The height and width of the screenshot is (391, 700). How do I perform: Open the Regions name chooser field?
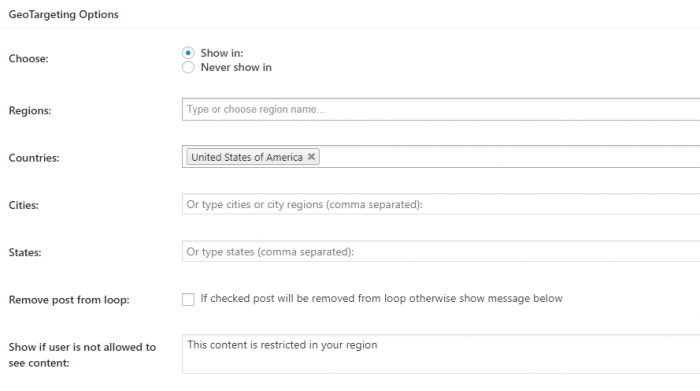pyautogui.click(x=441, y=109)
